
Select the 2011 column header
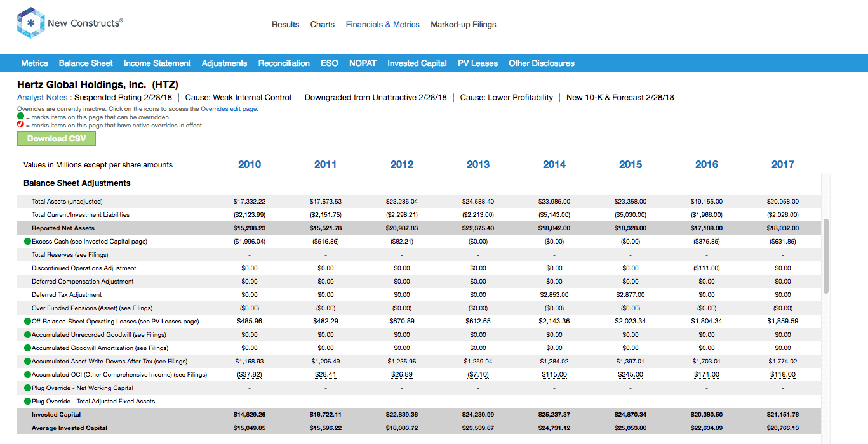[326, 164]
